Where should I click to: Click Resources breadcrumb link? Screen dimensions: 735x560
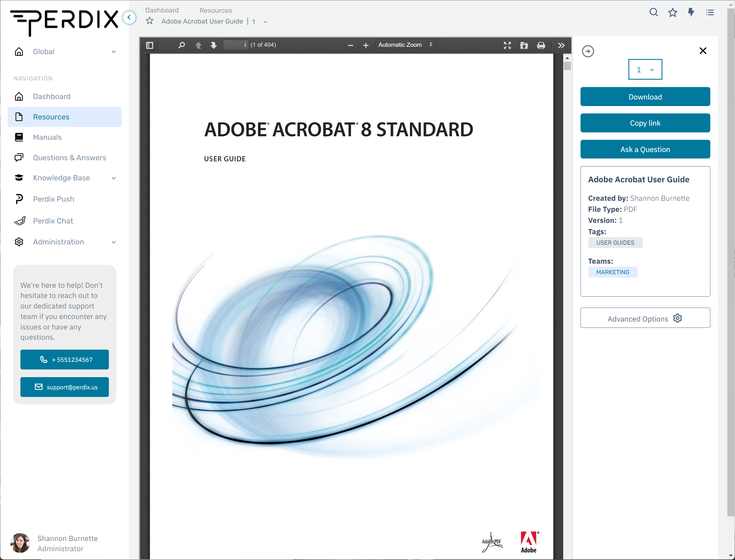coord(216,10)
